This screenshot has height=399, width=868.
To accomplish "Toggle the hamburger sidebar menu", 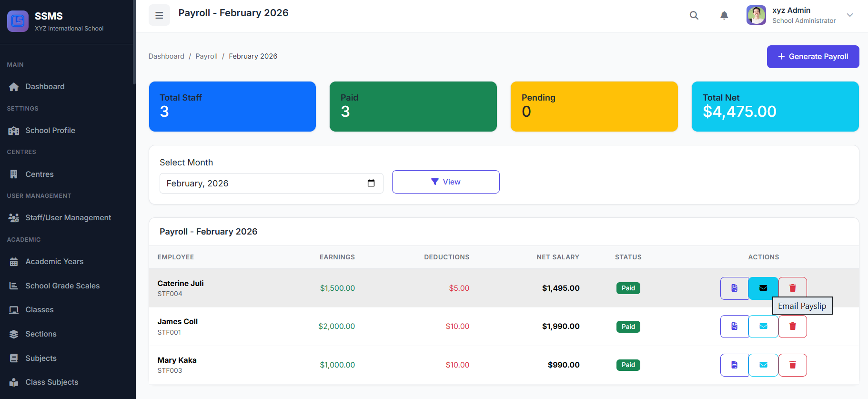I will 159,15.
